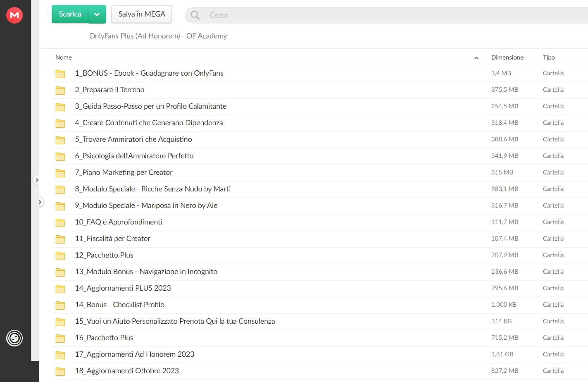Click folder icon of 12_Pacchetto Plus
588x382 pixels.
pos(60,255)
